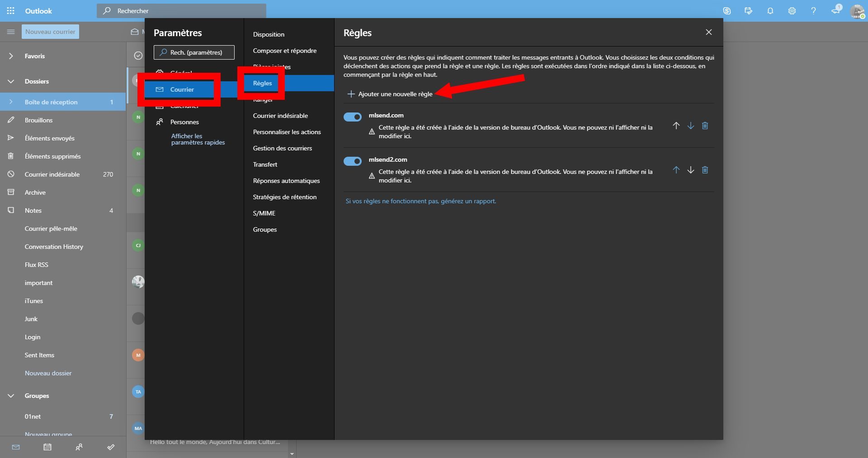868x458 pixels.
Task: Toggle the hamburger navigation pane icon
Action: [x=11, y=32]
